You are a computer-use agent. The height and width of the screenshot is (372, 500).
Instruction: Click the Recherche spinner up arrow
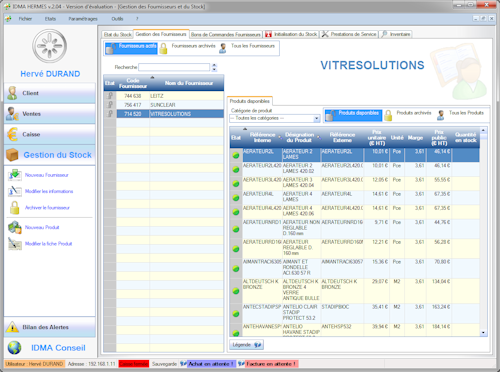pyautogui.click(x=214, y=65)
